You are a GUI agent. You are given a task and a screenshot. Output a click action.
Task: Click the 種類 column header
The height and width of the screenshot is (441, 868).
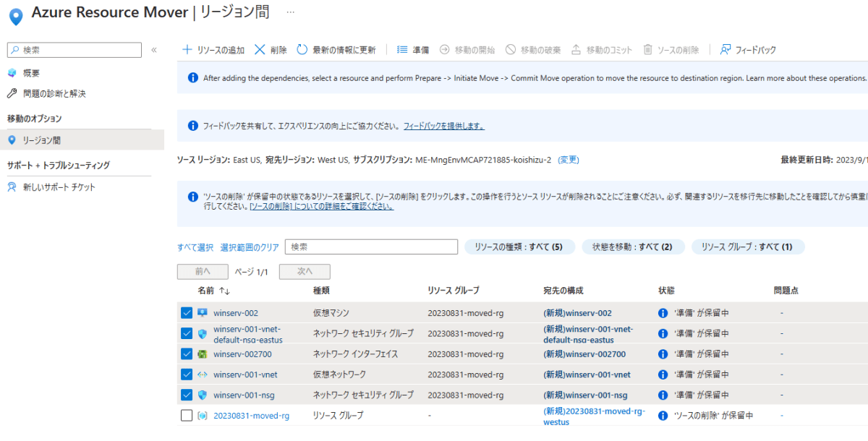[321, 291]
